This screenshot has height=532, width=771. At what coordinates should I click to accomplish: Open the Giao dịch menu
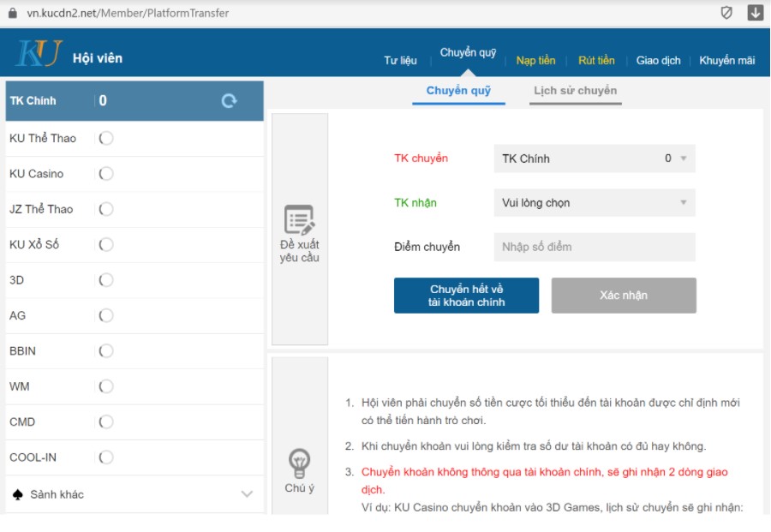tap(658, 61)
